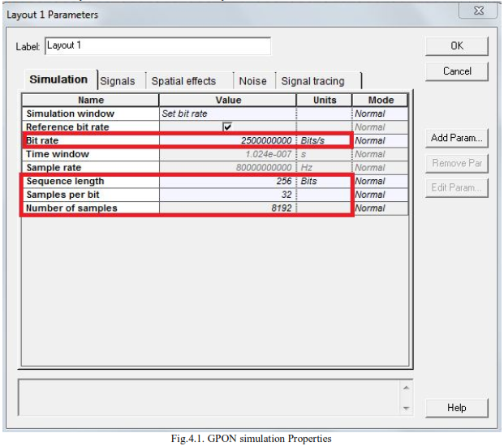Select the Sequence length value cell

[227, 181]
